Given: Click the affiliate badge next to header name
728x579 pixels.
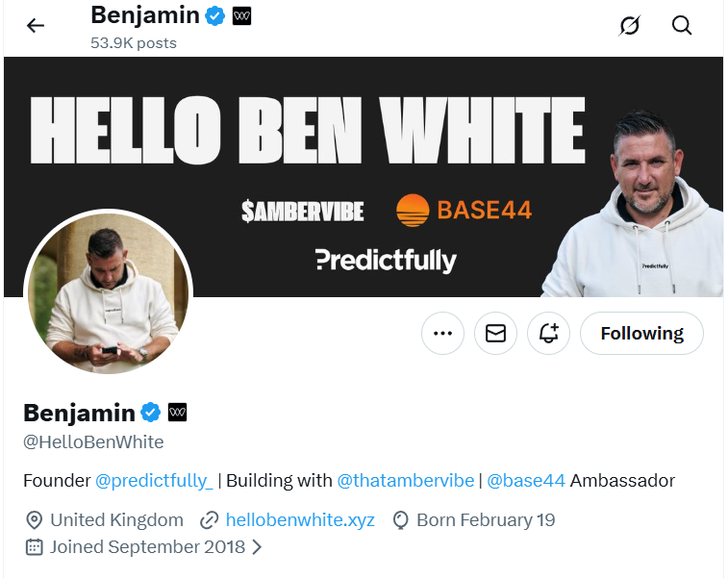Looking at the screenshot, I should click(x=241, y=16).
